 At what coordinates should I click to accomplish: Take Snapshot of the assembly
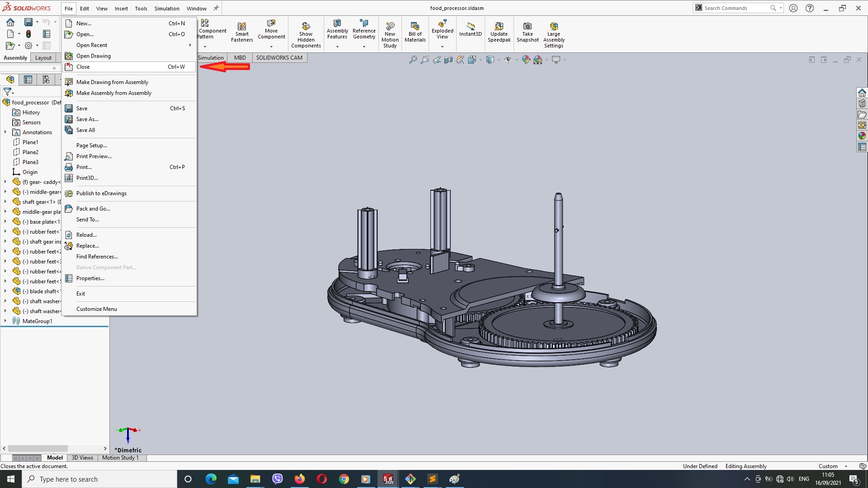click(x=528, y=32)
